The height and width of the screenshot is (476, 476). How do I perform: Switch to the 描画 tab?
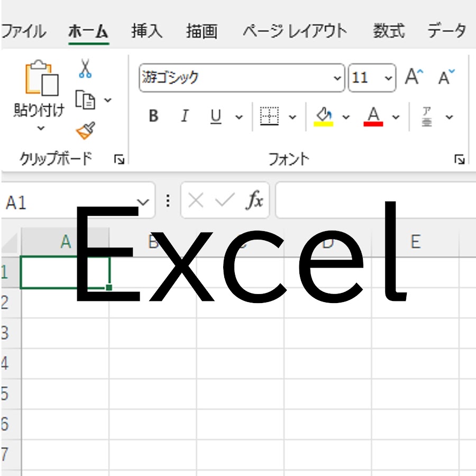coord(202,31)
